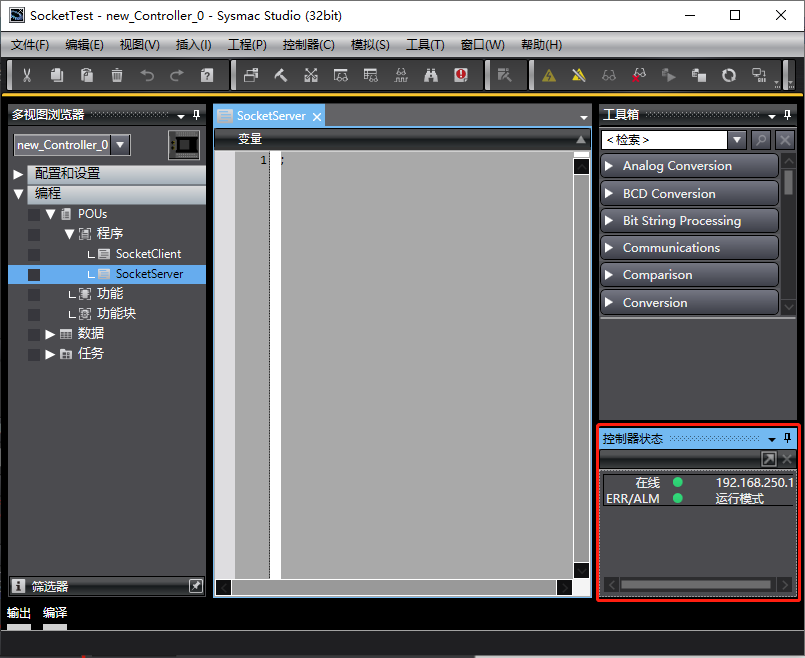Select the SocketClient program in tree
Screen dimensions: 805x658
tap(148, 254)
